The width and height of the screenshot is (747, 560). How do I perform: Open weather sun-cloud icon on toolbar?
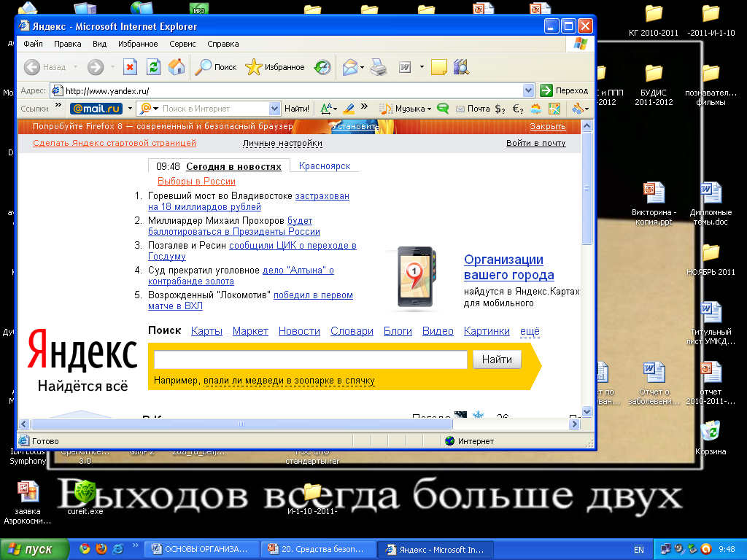click(536, 109)
